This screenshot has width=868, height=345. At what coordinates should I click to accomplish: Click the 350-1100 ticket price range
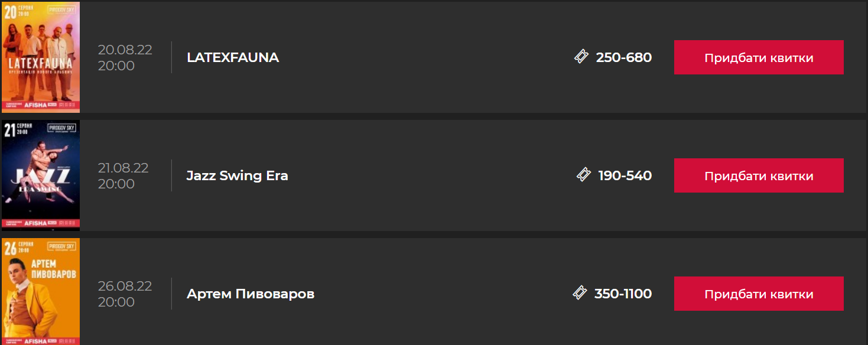coord(623,294)
